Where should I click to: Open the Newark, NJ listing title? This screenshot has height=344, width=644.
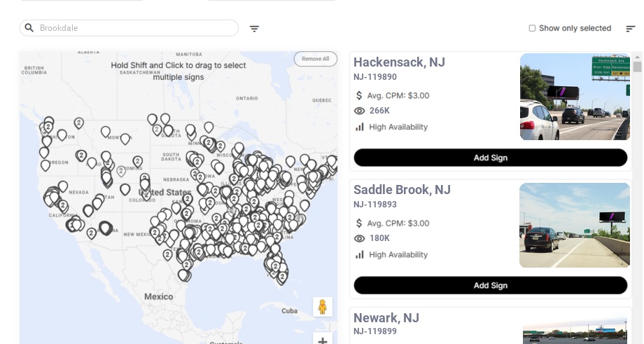(386, 317)
